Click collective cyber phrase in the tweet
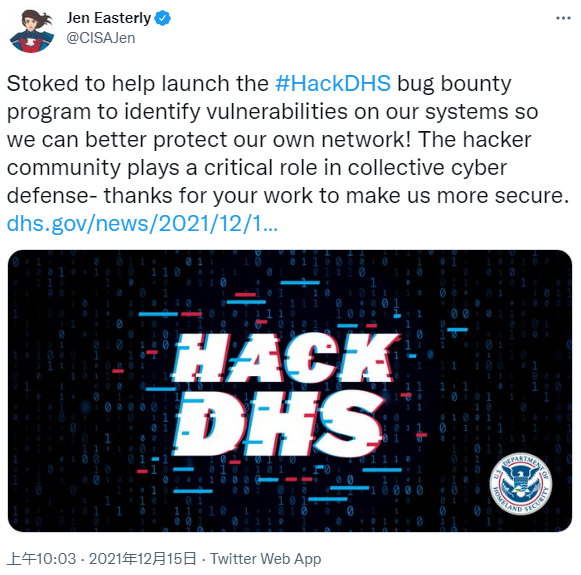This screenshot has width=581, height=575. point(427,167)
